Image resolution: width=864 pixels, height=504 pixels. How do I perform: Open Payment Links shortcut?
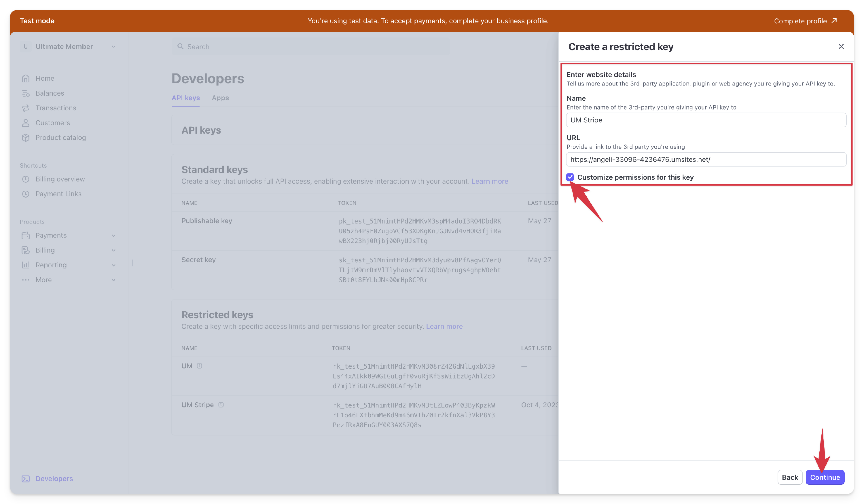[x=59, y=194]
